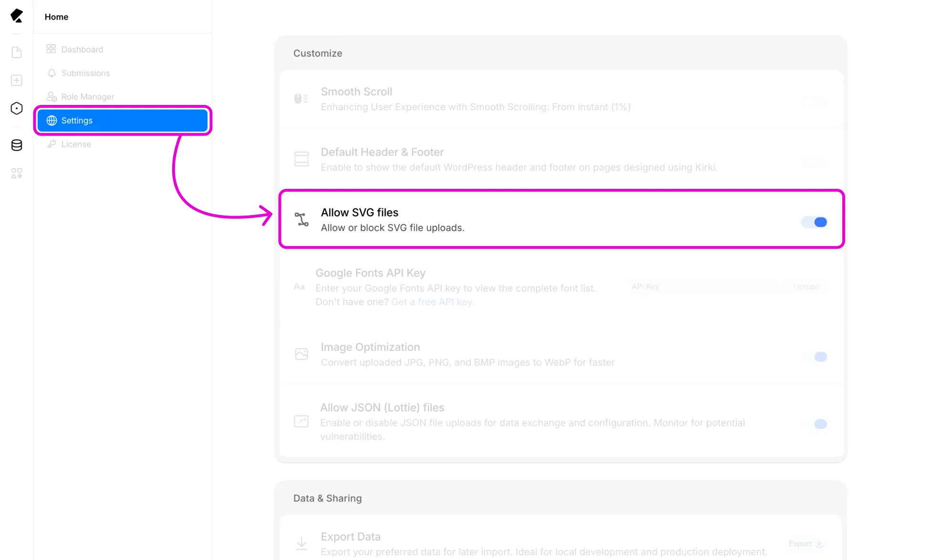Open the pages icon in left rail
Viewport: 931px width, 560px height.
coord(17,52)
